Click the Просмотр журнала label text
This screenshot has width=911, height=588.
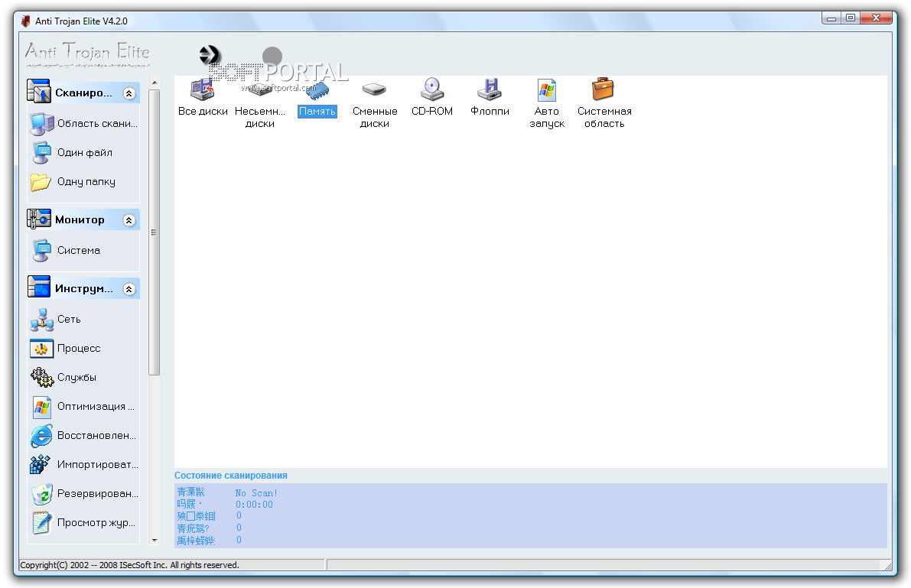pos(96,523)
